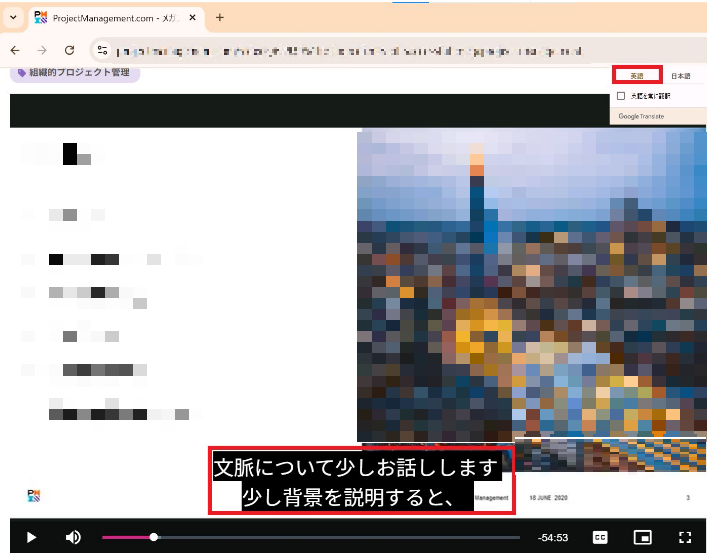Close the ProjectManagement.com tab
The width and height of the screenshot is (707, 553).
point(193,17)
